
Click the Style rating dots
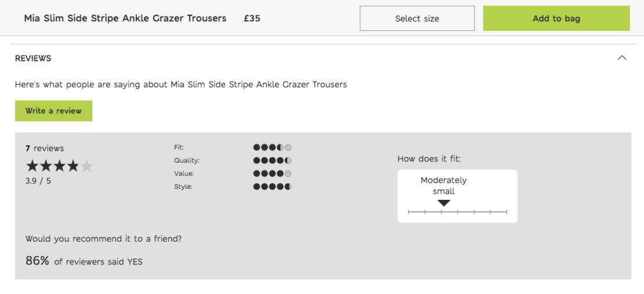pyautogui.click(x=272, y=187)
